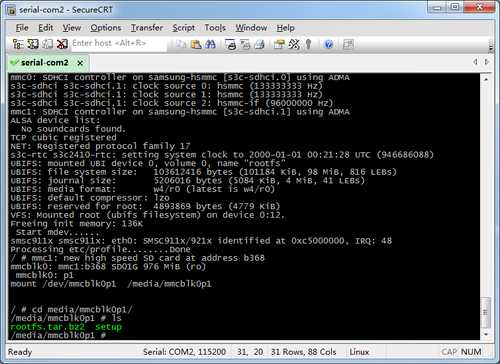500x364 pixels.
Task: Click the Paste toolbar icon
Action: tap(196, 44)
